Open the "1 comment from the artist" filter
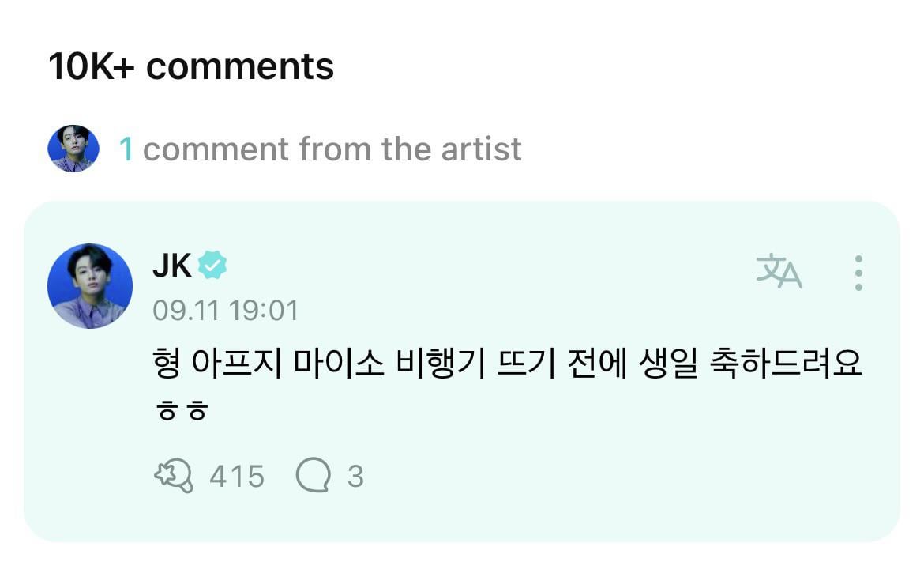924x577 pixels. pyautogui.click(x=320, y=149)
